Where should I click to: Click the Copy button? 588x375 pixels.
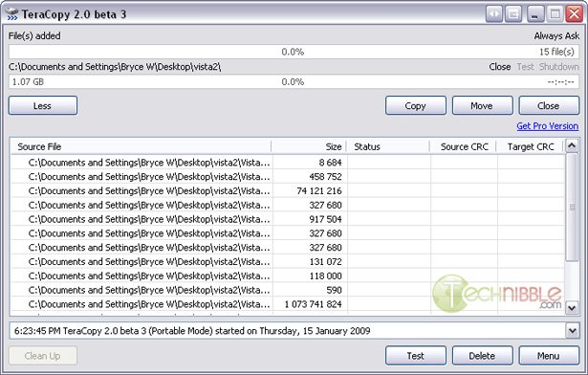coord(416,105)
